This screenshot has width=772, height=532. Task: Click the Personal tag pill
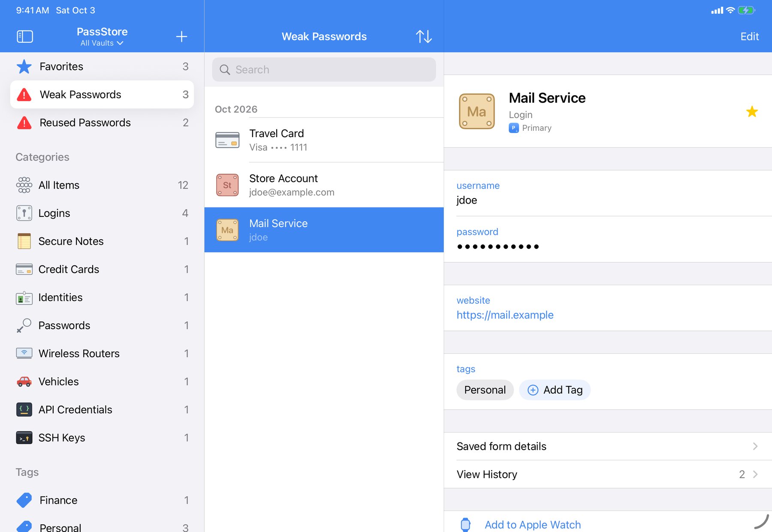coord(485,390)
